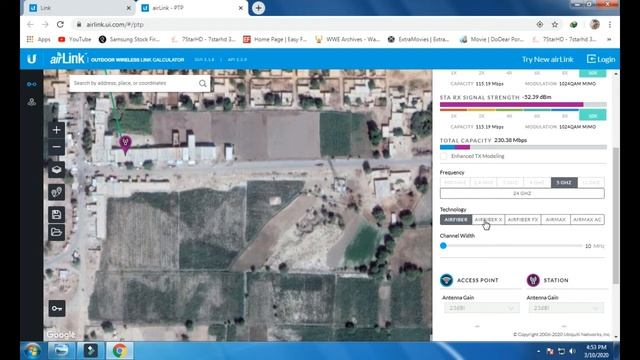The image size is (640, 360).
Task: Choose AIRFIBER FX technology
Action: coord(523,220)
